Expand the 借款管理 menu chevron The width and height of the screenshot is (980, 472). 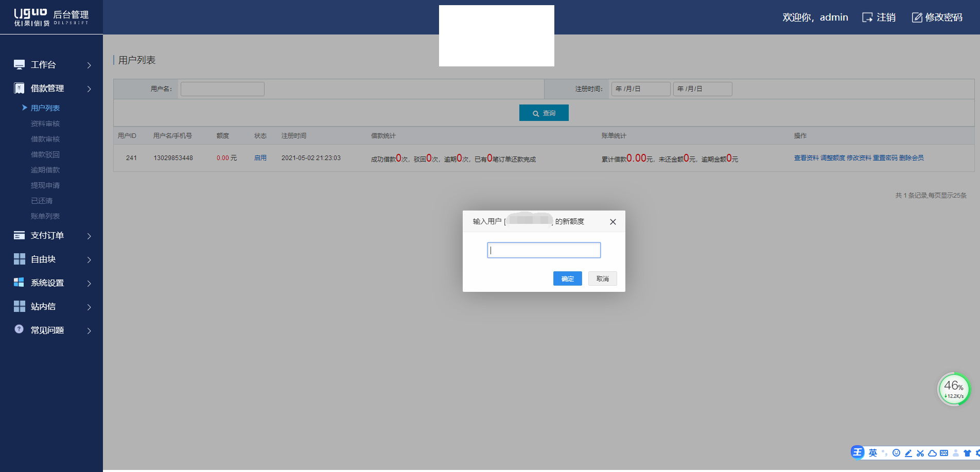(89, 89)
